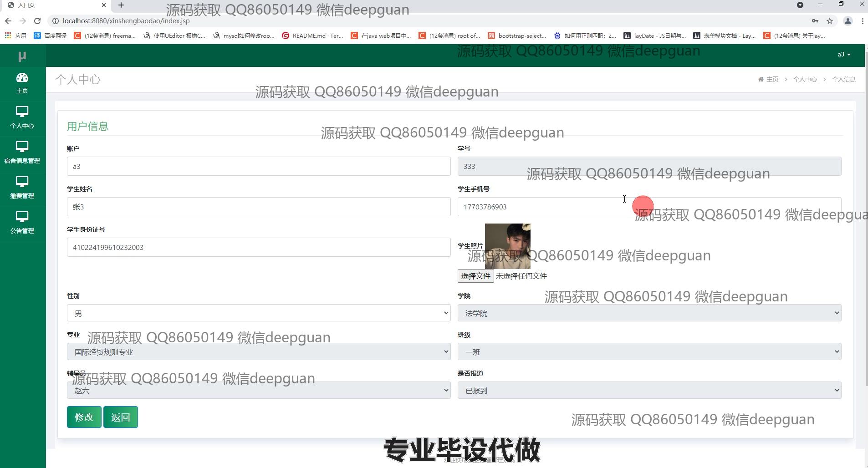868x468 pixels.
Task: Open saved passwords key icon
Action: [815, 21]
